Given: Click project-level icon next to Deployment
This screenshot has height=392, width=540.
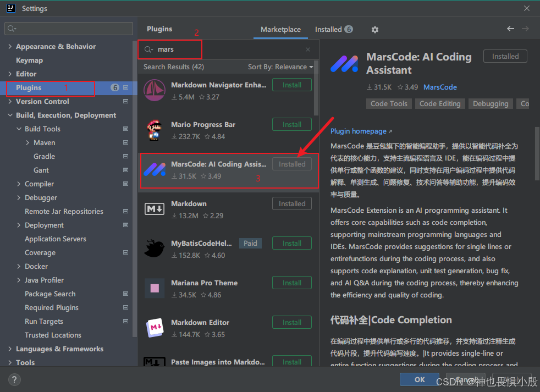Looking at the screenshot, I should pos(126,225).
